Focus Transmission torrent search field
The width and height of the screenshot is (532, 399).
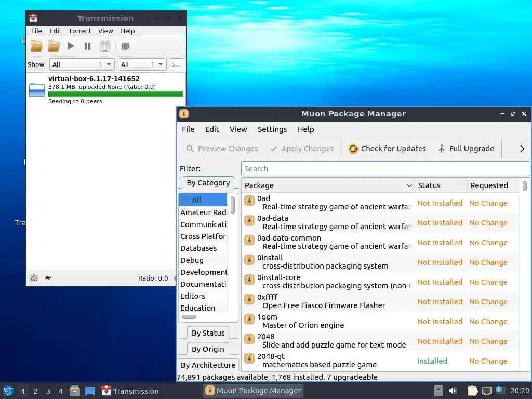(x=177, y=64)
